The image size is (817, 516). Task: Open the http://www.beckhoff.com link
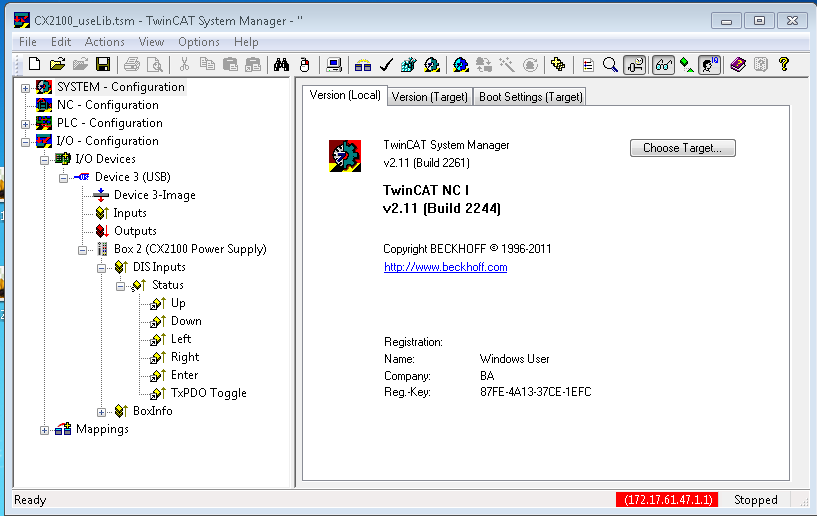coord(445,267)
